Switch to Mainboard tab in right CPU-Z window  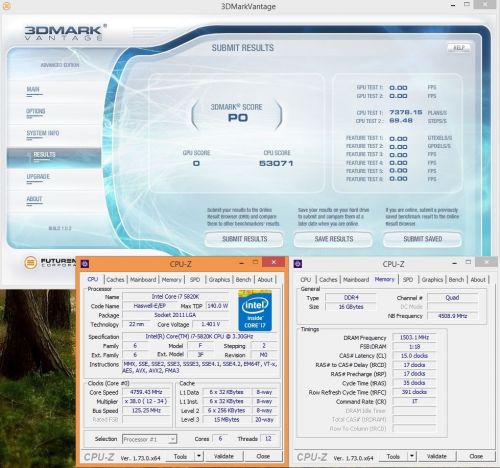click(356, 280)
